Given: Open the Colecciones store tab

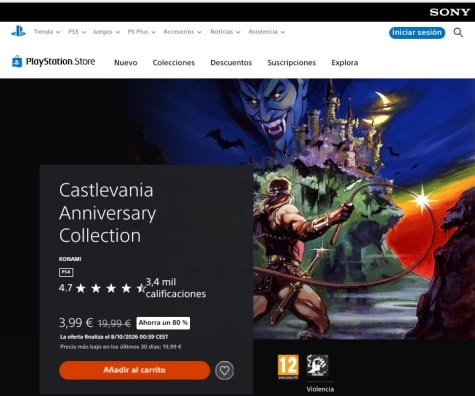Looking at the screenshot, I should (x=174, y=63).
